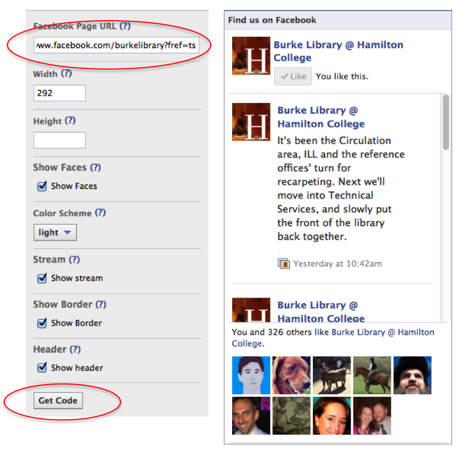Click the golden dog profile picture
This screenshot has width=476, height=467.
click(x=292, y=375)
